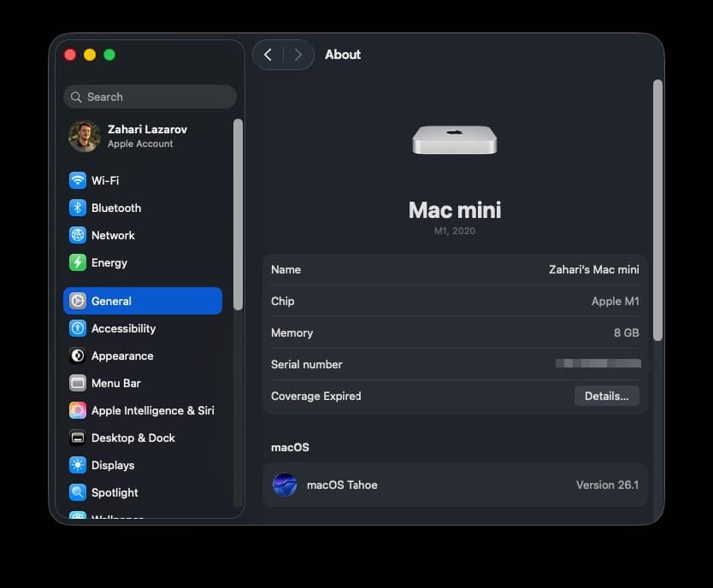Image resolution: width=713 pixels, height=588 pixels.
Task: Open Displays settings
Action: pos(143,465)
